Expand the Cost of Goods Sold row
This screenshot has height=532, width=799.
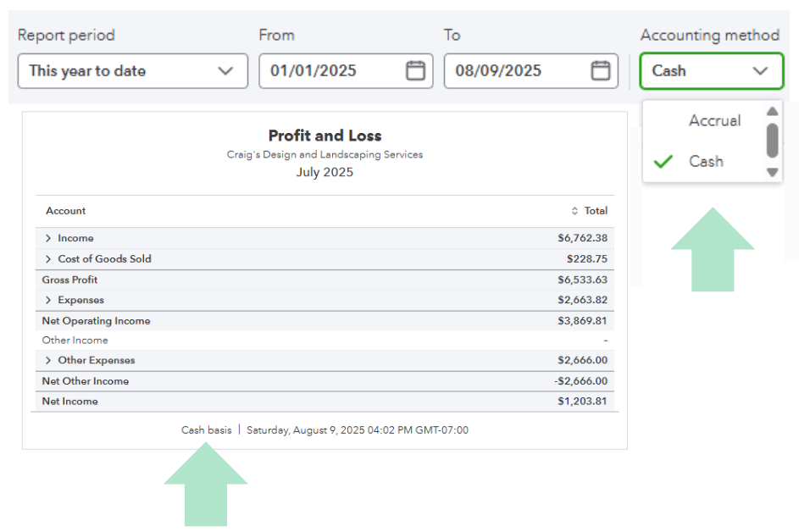click(x=49, y=258)
